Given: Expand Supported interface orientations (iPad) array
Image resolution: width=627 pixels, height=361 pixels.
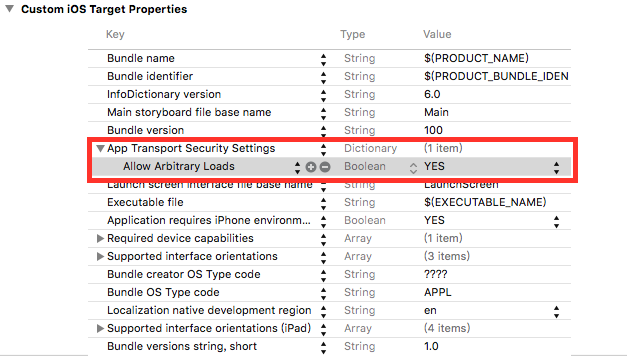Looking at the screenshot, I should (x=100, y=328).
